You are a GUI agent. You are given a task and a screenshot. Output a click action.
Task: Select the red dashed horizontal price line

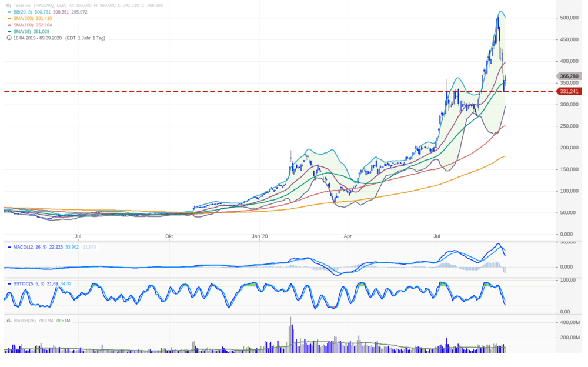point(235,91)
